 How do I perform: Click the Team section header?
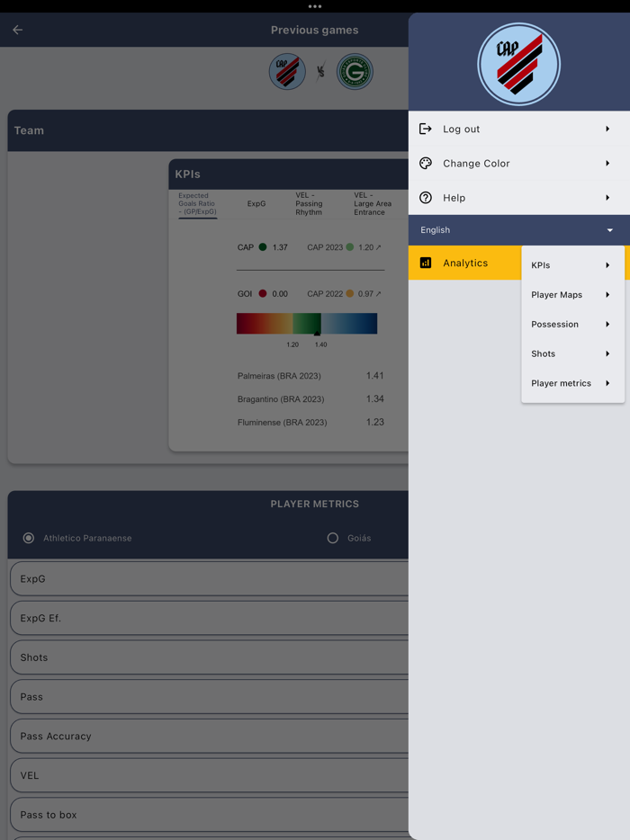click(x=208, y=130)
